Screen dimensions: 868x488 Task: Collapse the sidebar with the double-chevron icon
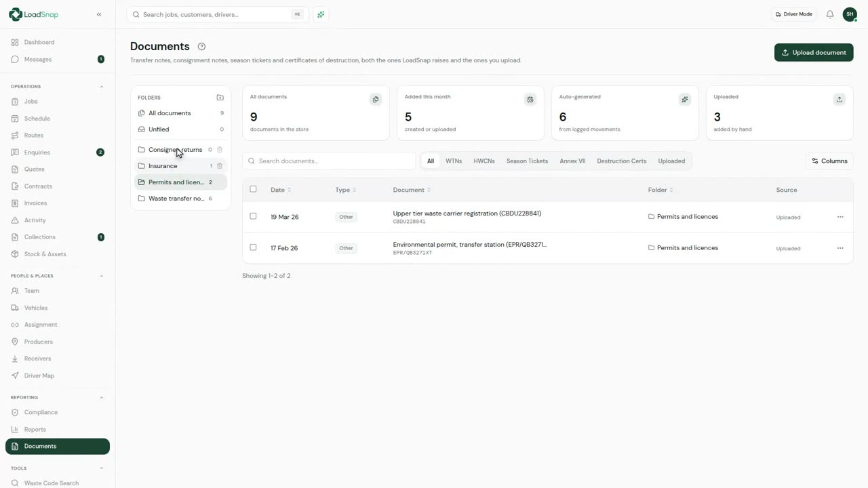pyautogui.click(x=99, y=14)
